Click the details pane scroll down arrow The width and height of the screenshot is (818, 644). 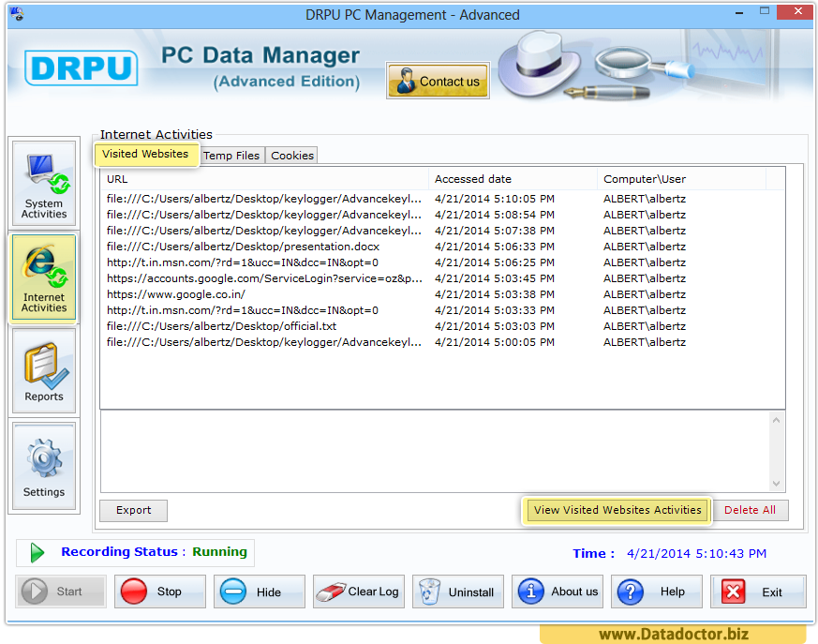776,484
